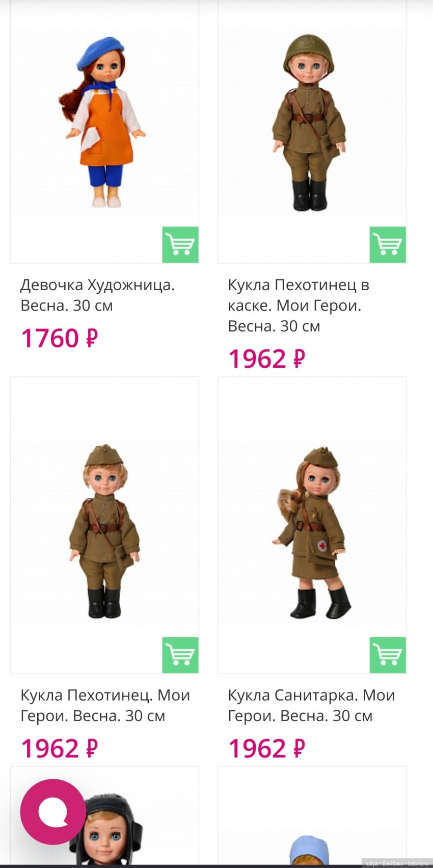Open 'Кукла Пехотинец в каске' title link
The image size is (433, 868).
point(299,305)
